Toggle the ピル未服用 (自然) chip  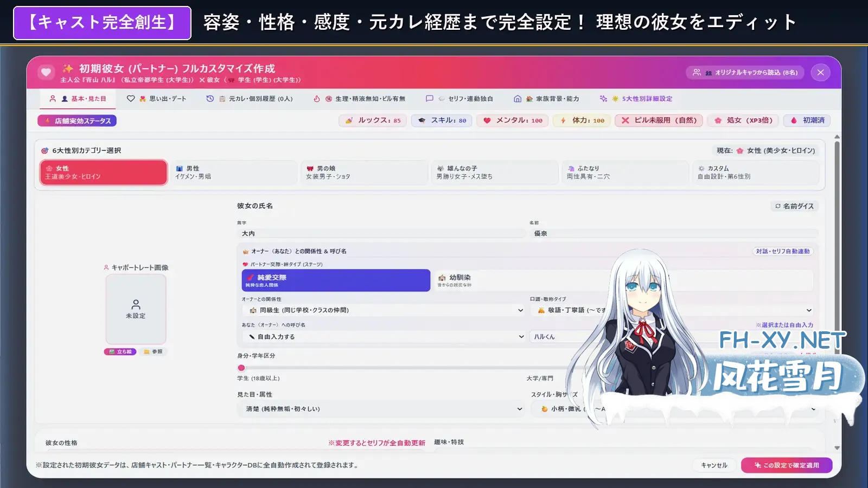tap(659, 120)
